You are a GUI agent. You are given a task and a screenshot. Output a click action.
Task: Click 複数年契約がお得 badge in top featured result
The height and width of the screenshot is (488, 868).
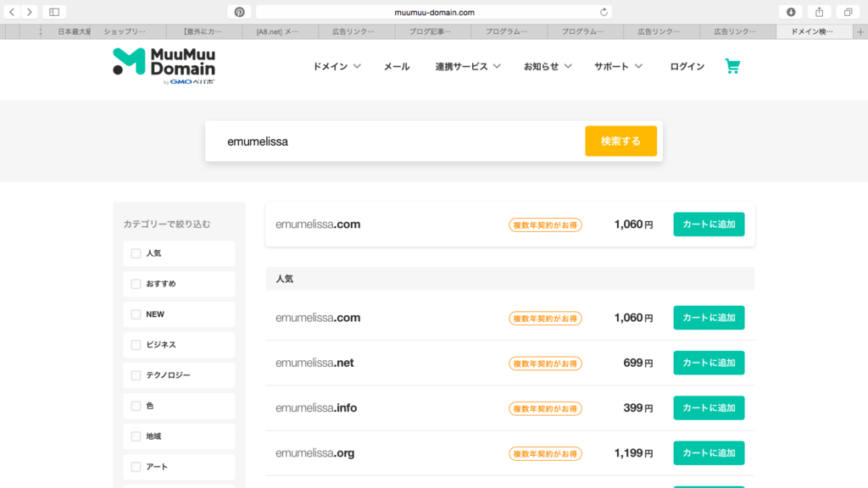coord(545,225)
